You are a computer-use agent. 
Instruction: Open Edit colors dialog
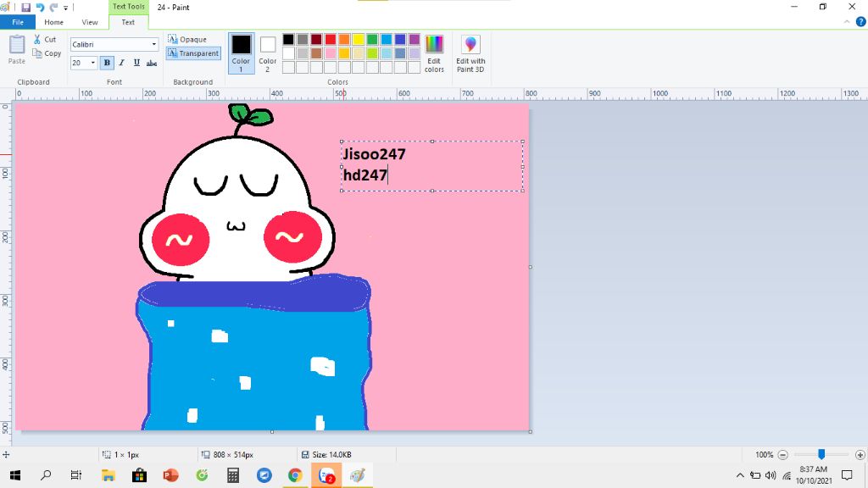[x=434, y=53]
